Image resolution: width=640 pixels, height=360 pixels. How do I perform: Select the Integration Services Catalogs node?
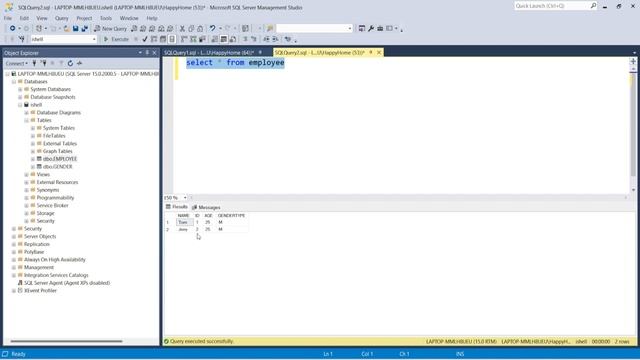pos(56,275)
